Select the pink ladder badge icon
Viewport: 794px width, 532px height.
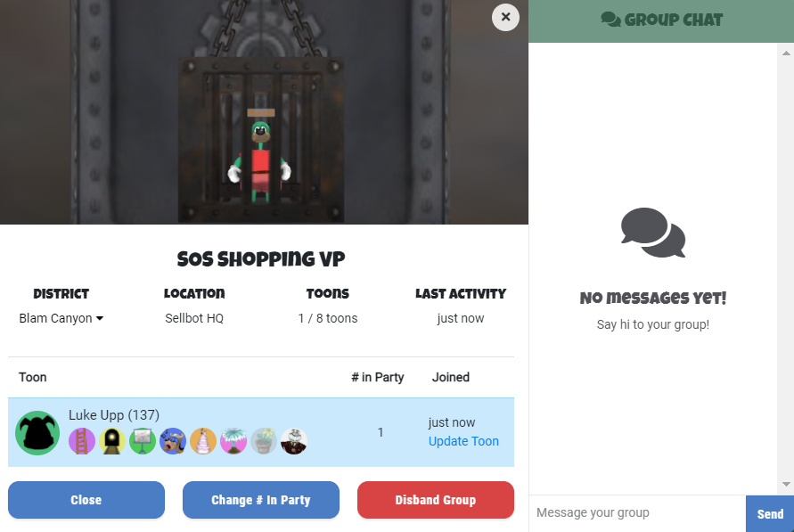point(82,440)
